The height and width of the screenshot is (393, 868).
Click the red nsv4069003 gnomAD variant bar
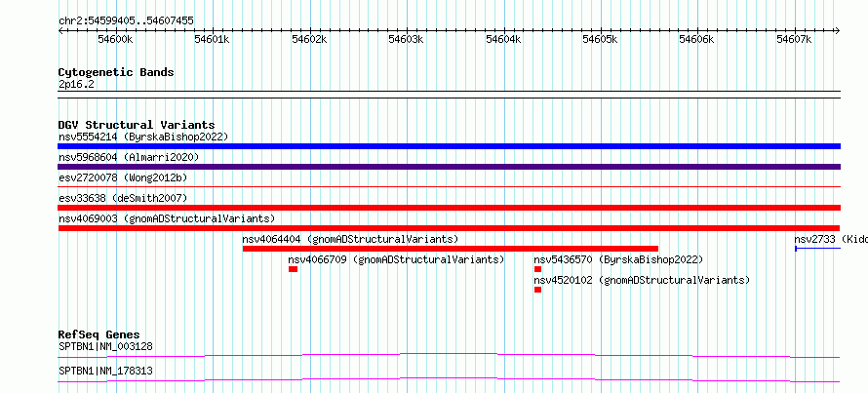click(449, 228)
